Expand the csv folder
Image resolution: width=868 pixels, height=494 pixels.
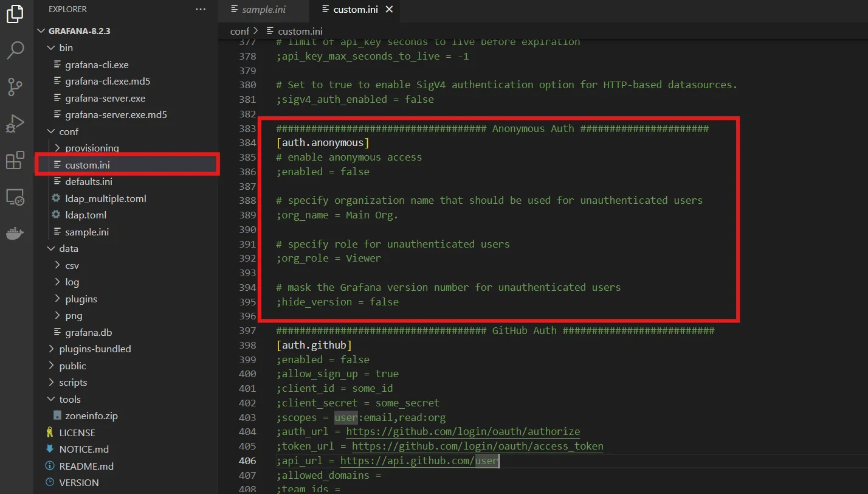point(57,265)
